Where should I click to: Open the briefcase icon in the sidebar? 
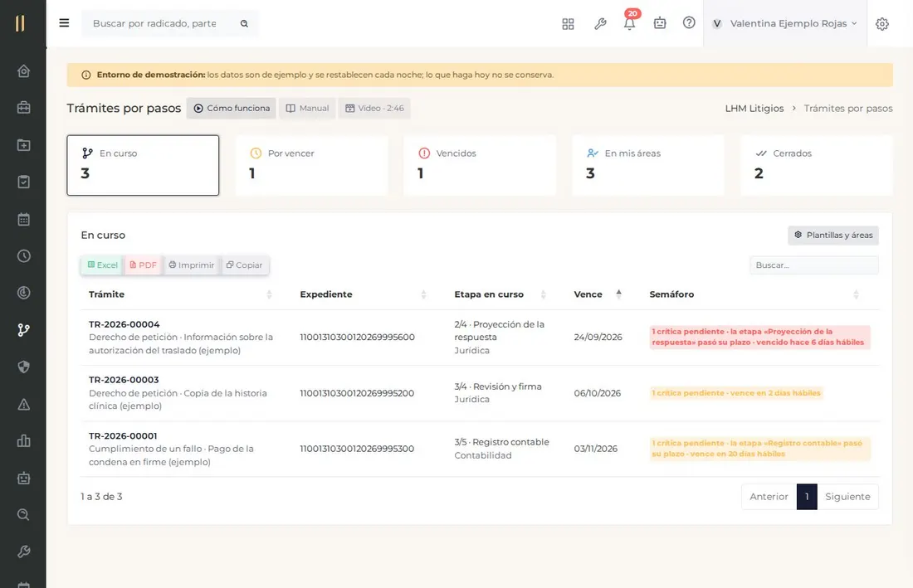pyautogui.click(x=23, y=108)
